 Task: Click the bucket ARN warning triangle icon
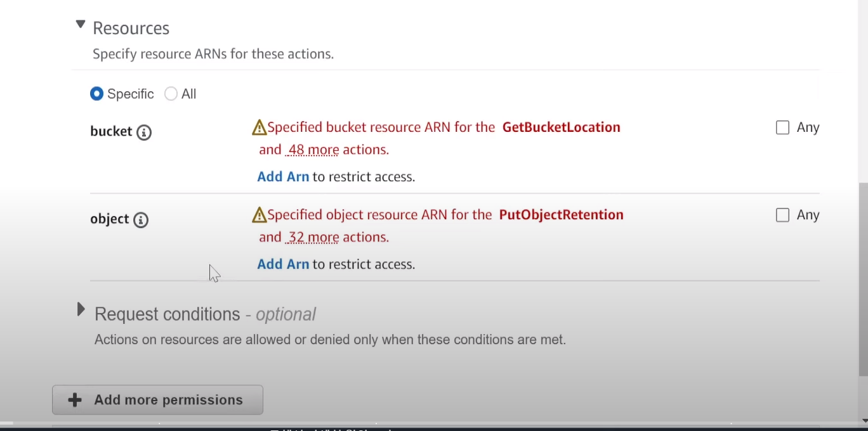click(260, 128)
